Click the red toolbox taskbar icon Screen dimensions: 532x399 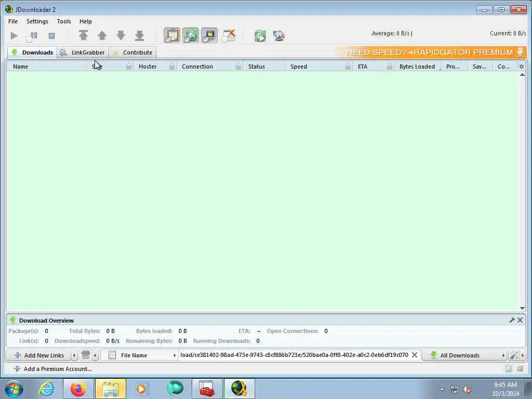click(x=207, y=389)
